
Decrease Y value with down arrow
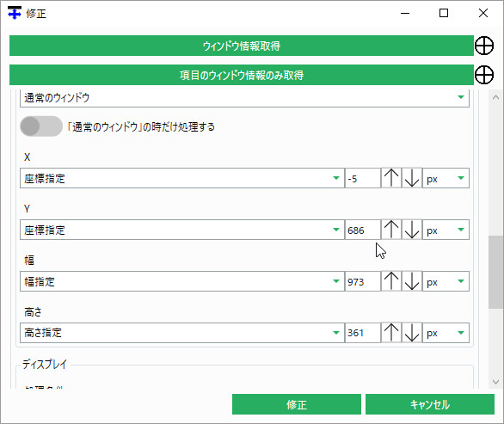[412, 230]
